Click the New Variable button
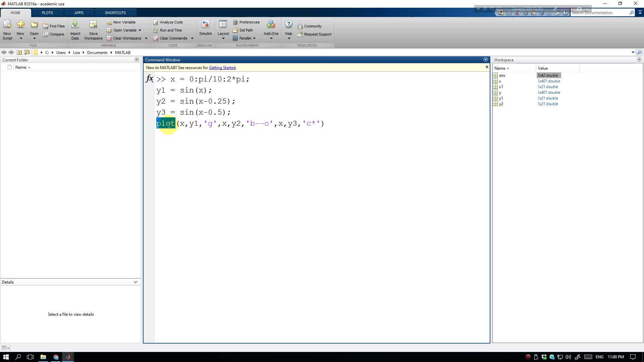 121,22
